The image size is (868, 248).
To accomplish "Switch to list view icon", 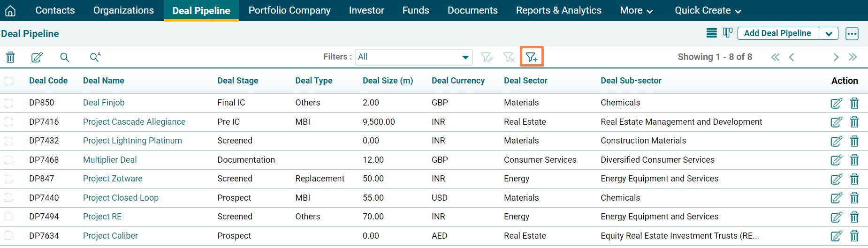I will point(711,33).
